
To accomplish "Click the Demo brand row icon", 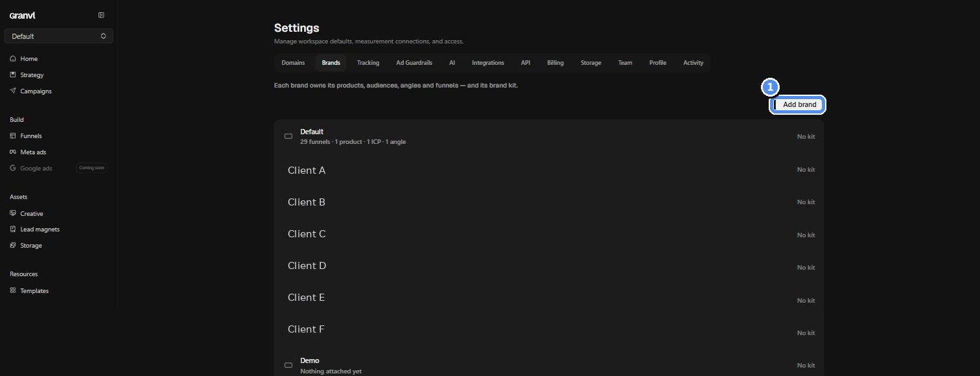I will (288, 365).
